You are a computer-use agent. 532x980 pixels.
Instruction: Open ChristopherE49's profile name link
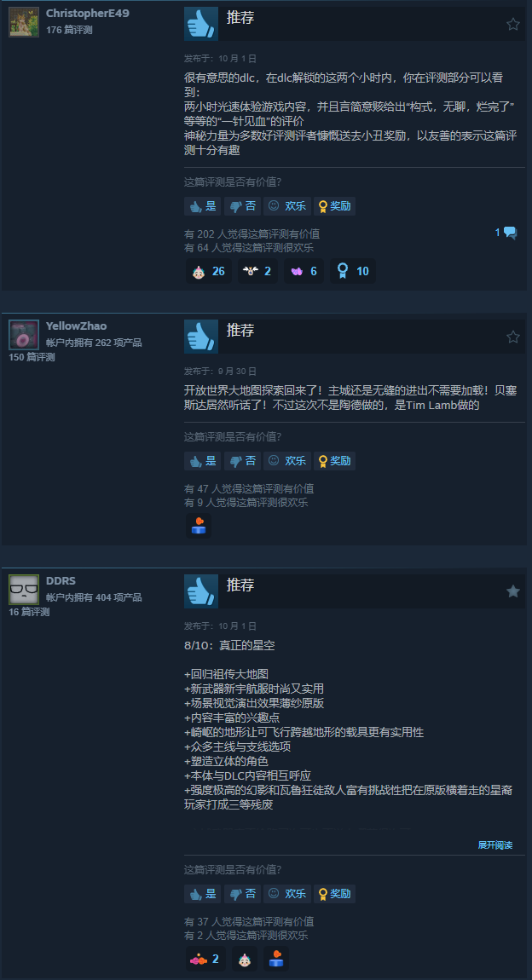pos(88,13)
